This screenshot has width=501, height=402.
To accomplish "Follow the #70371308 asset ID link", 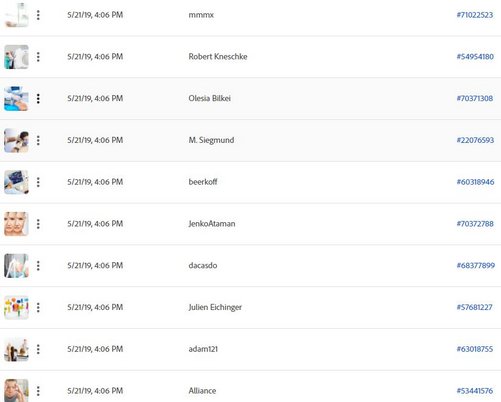I will pos(475,98).
